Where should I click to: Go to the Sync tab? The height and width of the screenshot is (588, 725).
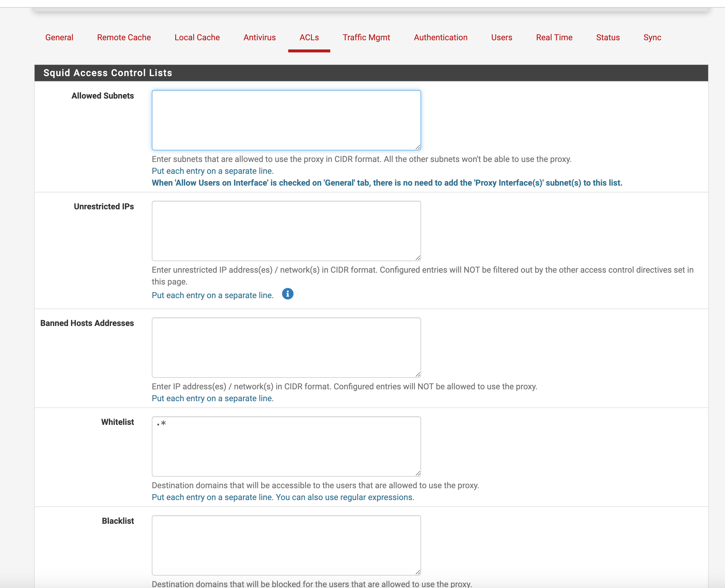tap(652, 38)
